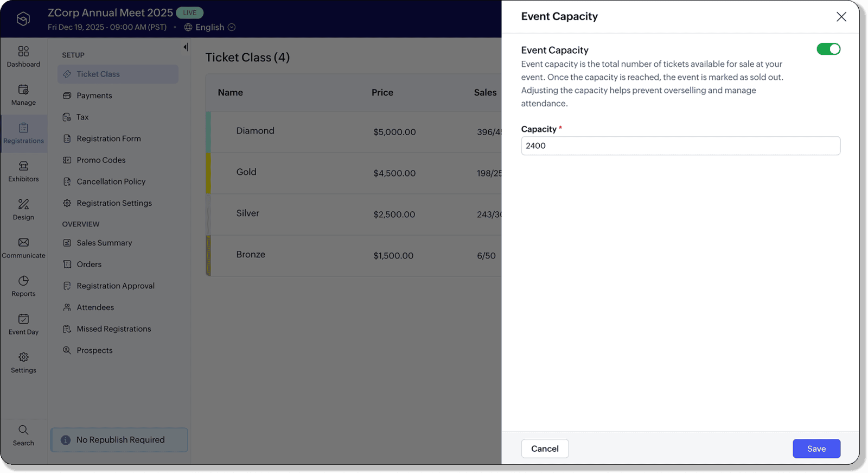This screenshot has height=473, width=868.
Task: Open the Dashboard icon in left rail
Action: point(23,52)
